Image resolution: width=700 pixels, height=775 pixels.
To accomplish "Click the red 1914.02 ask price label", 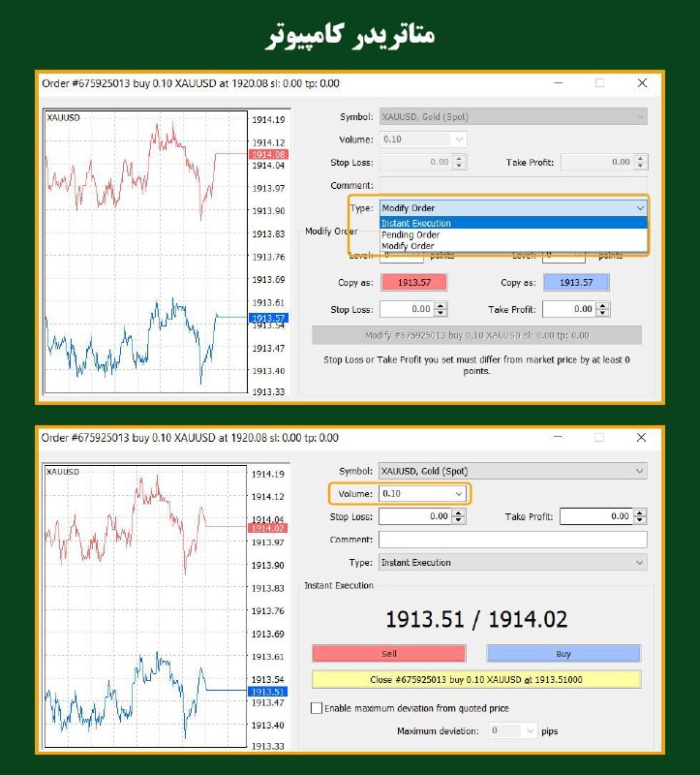I will point(268,528).
